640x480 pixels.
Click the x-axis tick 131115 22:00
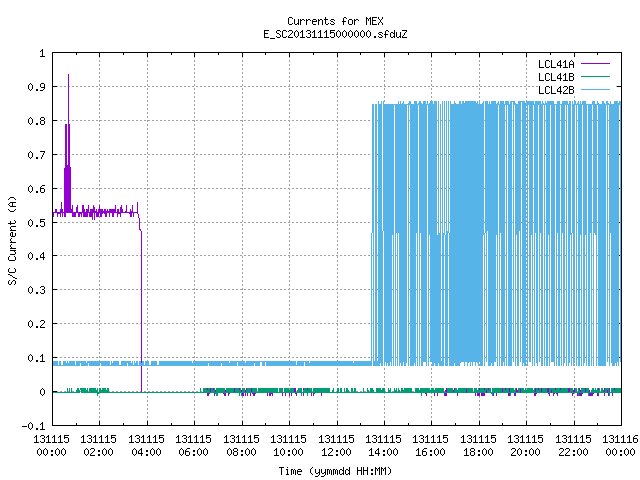573,445
